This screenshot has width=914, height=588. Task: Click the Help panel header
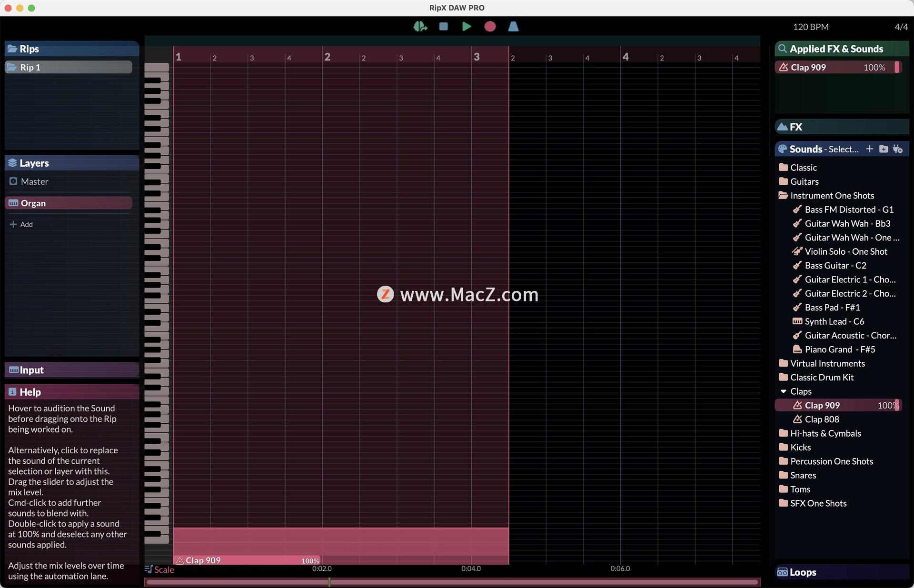72,392
